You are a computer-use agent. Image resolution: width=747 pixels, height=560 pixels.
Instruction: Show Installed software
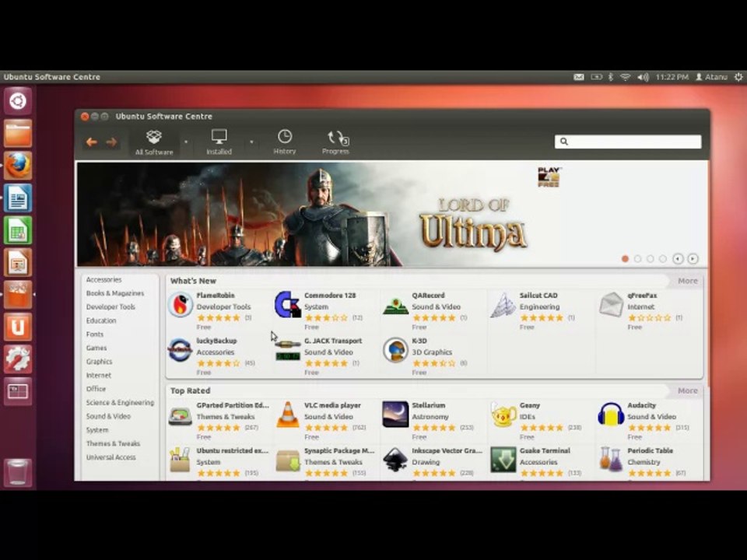(x=219, y=142)
